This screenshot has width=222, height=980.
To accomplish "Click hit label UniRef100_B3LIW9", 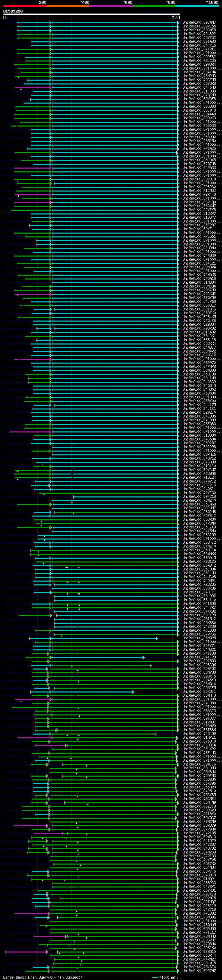I will tap(199, 378).
